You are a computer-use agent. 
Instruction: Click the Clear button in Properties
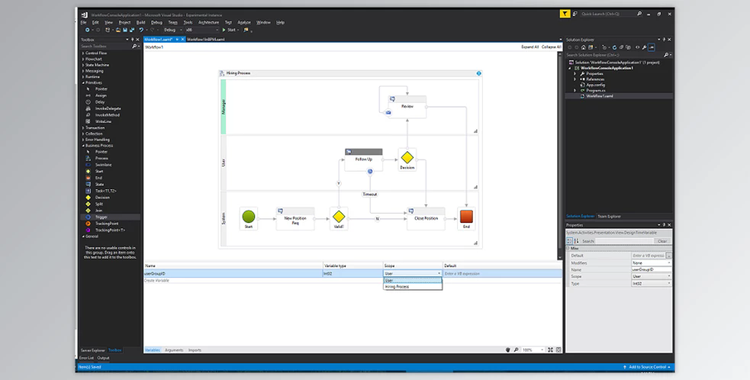pos(662,241)
